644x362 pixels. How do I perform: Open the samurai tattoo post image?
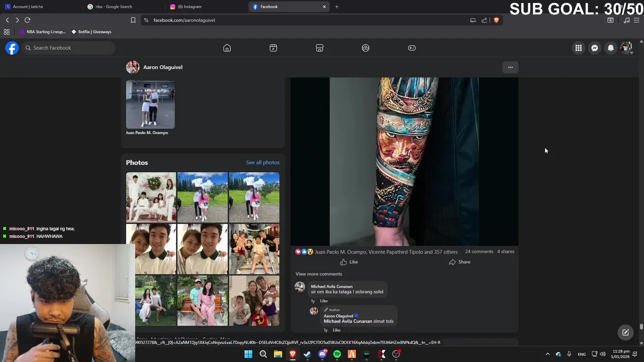click(404, 161)
